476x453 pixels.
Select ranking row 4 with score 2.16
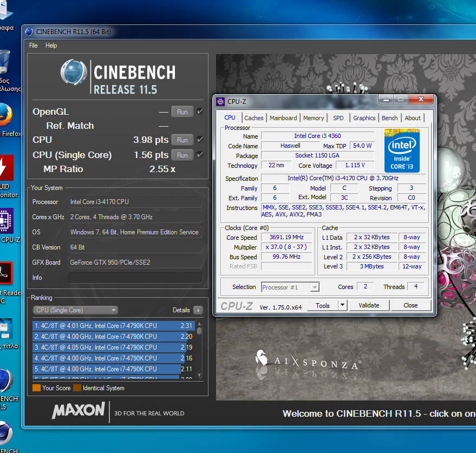[113, 358]
